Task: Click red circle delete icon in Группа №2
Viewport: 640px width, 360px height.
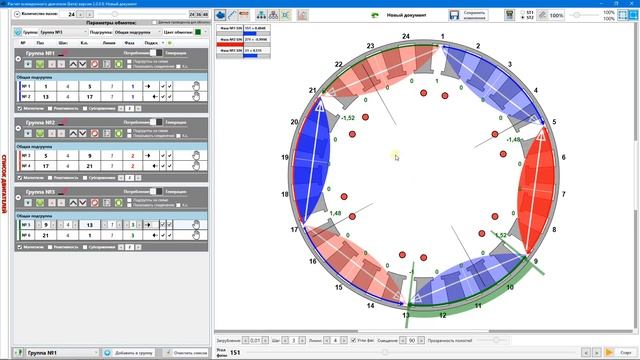Action: [x=95, y=133]
